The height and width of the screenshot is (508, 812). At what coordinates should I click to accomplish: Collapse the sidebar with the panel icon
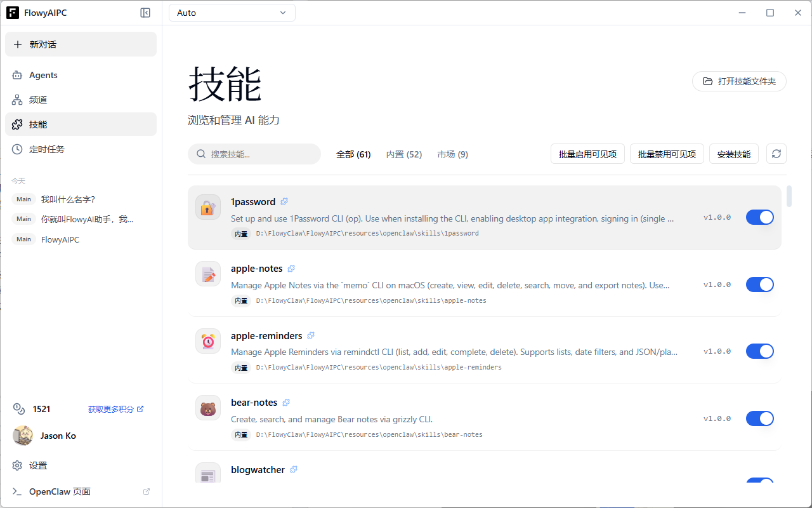pos(145,12)
